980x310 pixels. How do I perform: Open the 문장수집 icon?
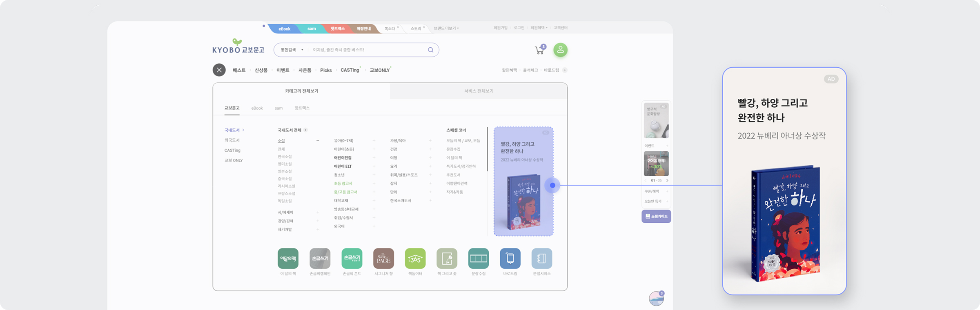(479, 258)
